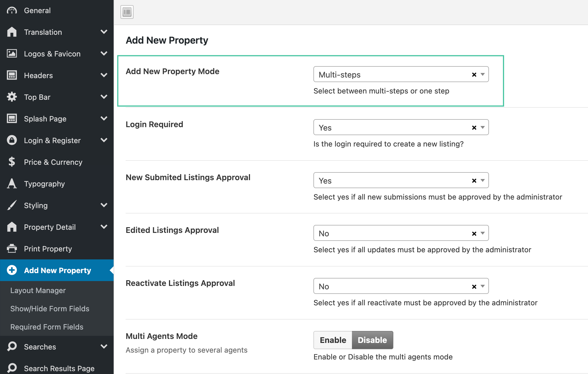This screenshot has width=588, height=374.
Task: Click the Print Property printer icon
Action: point(12,249)
